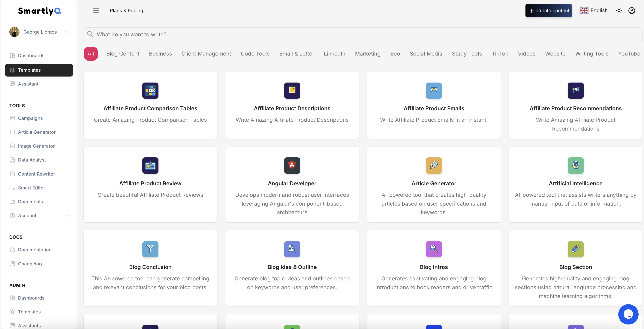Click the search templates input field
The width and height of the screenshot is (644, 329).
click(x=363, y=34)
